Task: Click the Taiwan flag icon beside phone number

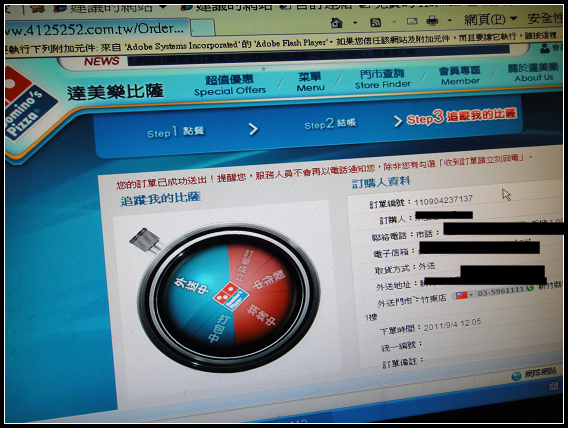Action: (461, 295)
